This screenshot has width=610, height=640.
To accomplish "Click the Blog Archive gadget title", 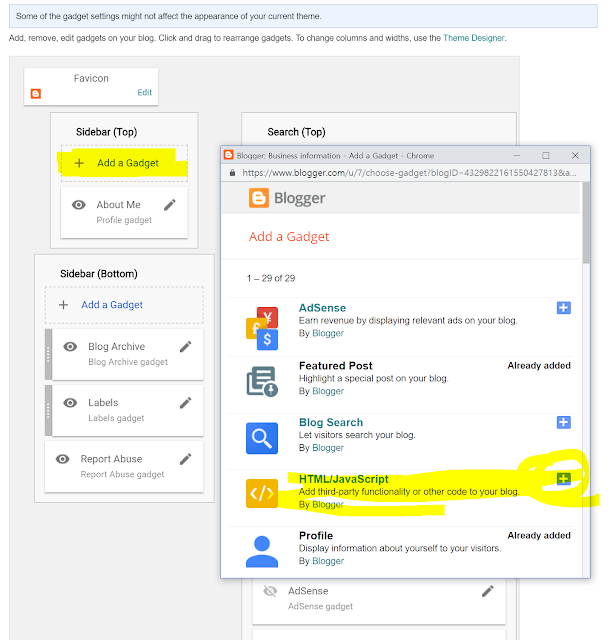I will tap(116, 347).
